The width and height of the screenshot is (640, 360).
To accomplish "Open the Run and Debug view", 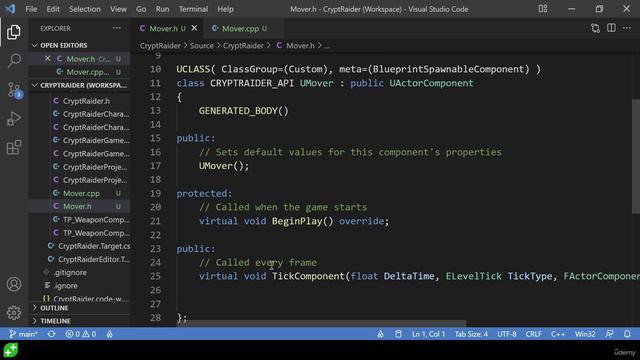I will 13,119.
